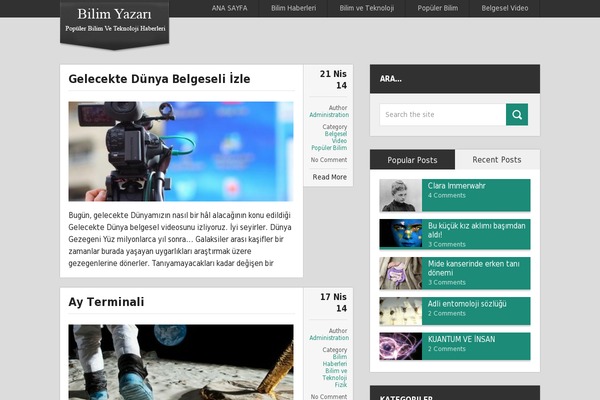
Task: Click the entomology insects thumbnail
Action: (x=401, y=311)
